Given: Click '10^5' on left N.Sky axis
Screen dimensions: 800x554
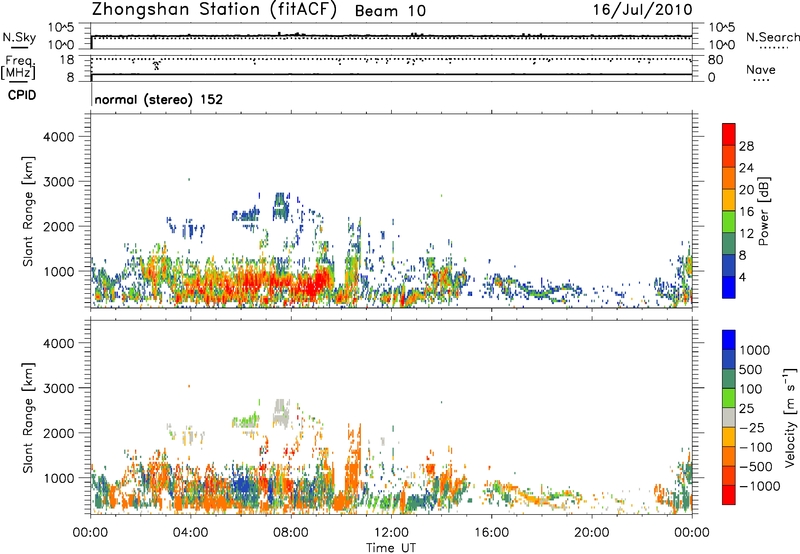Looking at the screenshot, I should 61,27.
